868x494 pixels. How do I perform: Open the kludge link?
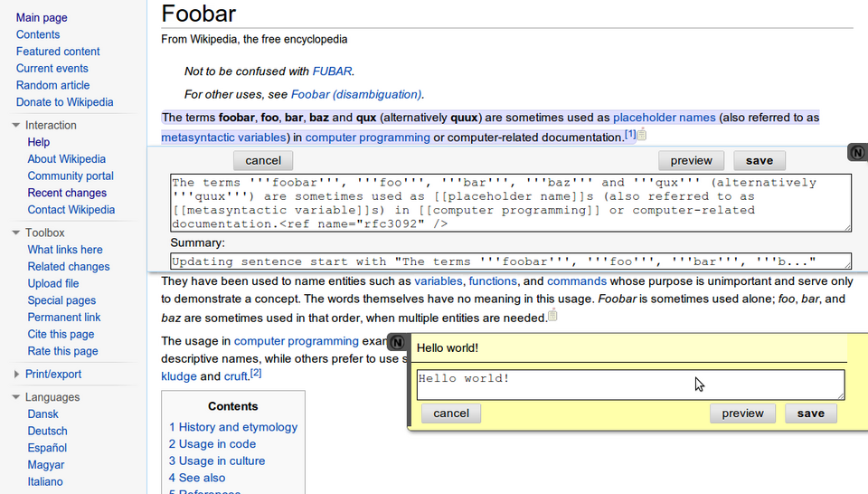[x=179, y=376]
